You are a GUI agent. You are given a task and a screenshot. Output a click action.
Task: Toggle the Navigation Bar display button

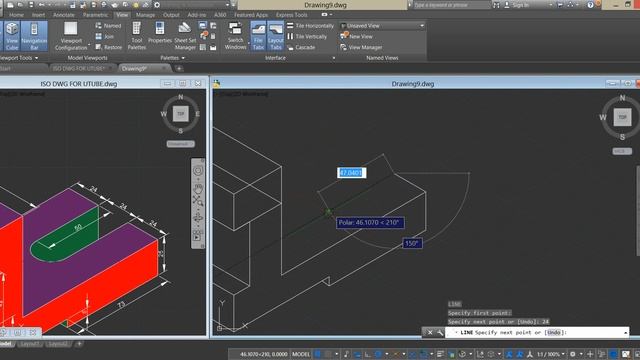pos(34,36)
